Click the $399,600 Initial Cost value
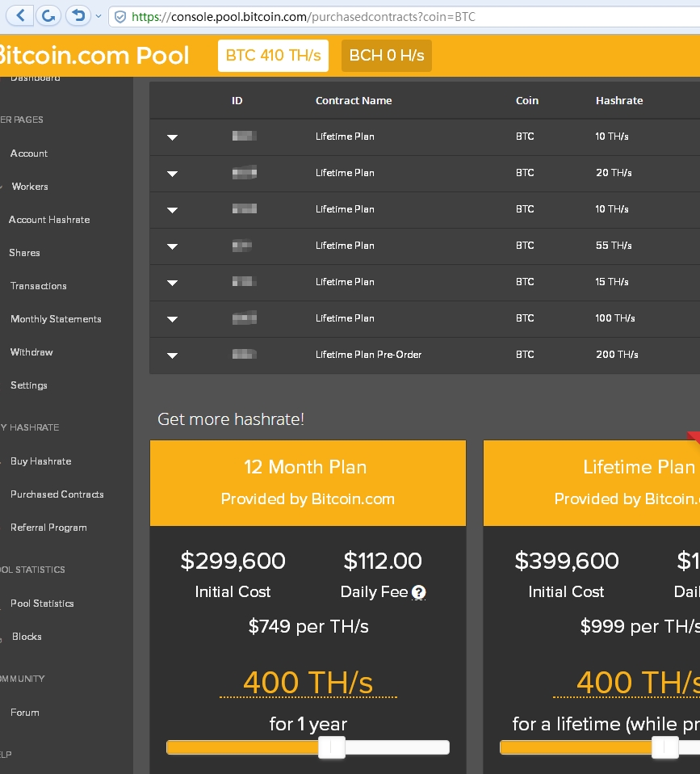The width and height of the screenshot is (700, 774). tap(566, 561)
